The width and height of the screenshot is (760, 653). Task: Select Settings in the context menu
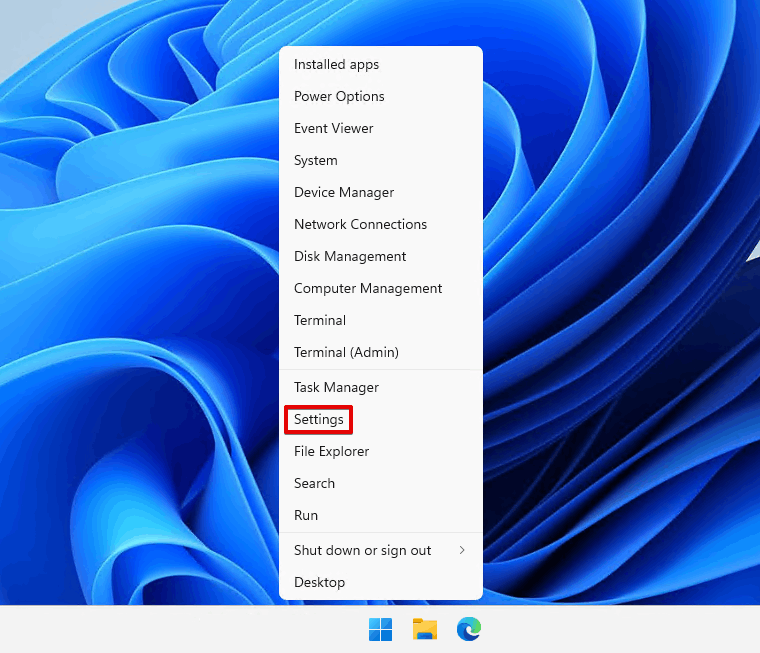point(380,419)
